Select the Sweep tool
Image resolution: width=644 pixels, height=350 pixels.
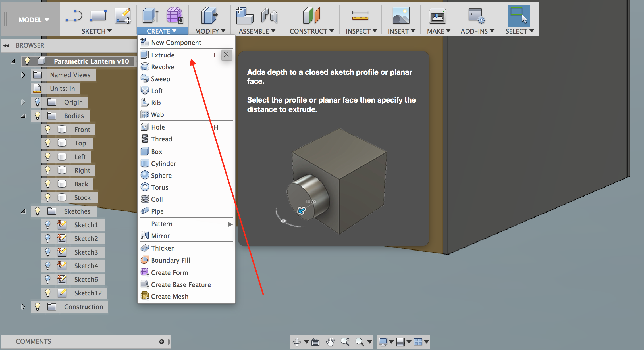(x=160, y=78)
